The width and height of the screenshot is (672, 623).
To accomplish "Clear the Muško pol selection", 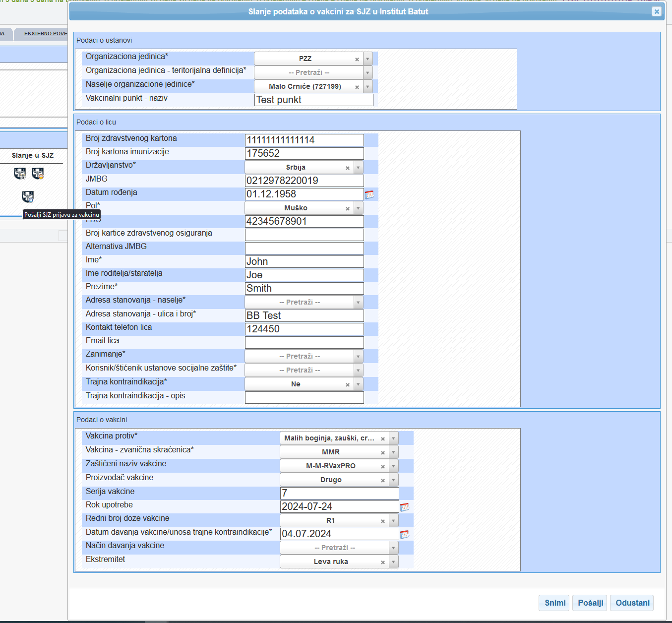I will coord(348,208).
